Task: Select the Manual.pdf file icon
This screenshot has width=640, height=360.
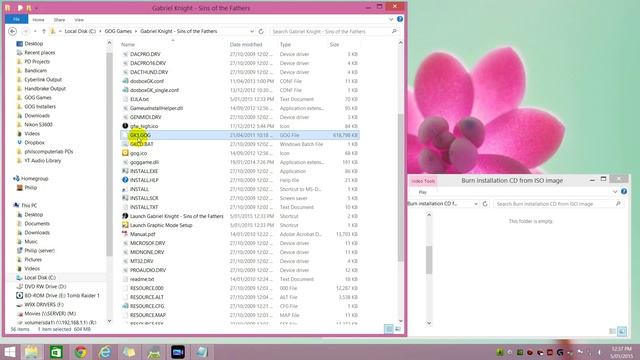Action: [x=125, y=234]
